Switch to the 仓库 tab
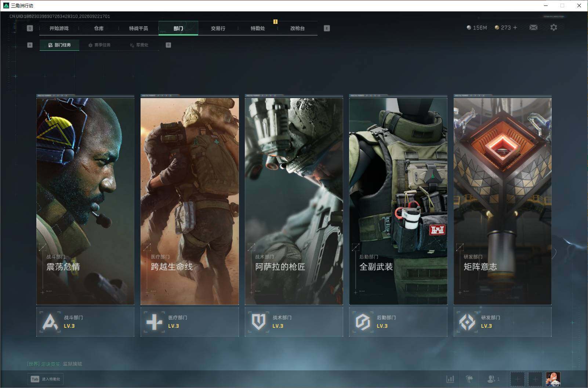Image resolution: width=588 pixels, height=388 pixels. (99, 28)
